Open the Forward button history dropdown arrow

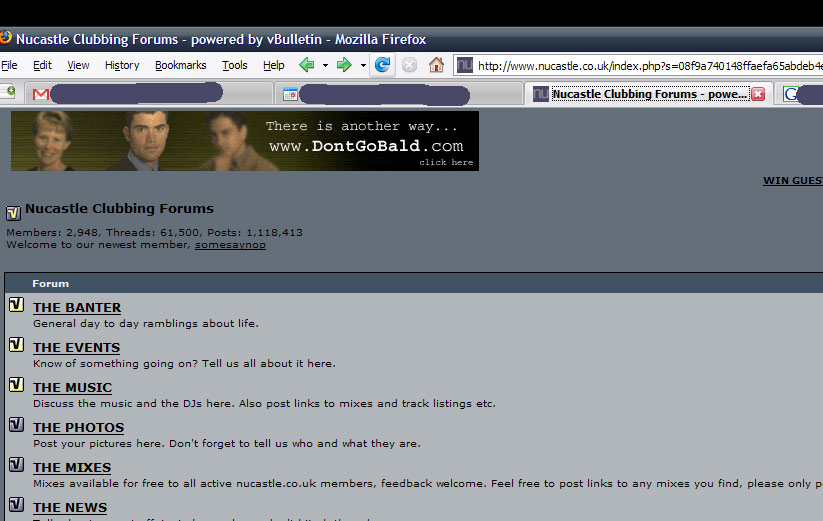click(363, 66)
